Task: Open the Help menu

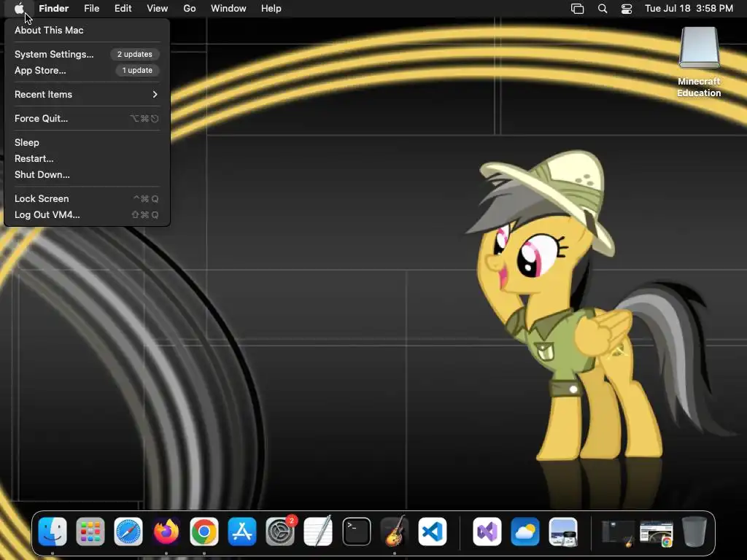Action: click(271, 9)
